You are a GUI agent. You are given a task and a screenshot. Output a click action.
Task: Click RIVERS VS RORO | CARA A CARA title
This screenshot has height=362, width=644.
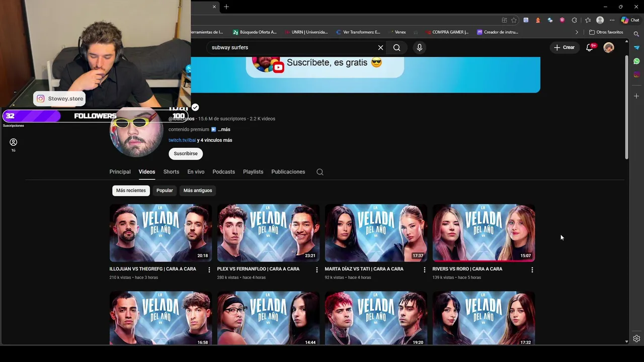coord(467,269)
